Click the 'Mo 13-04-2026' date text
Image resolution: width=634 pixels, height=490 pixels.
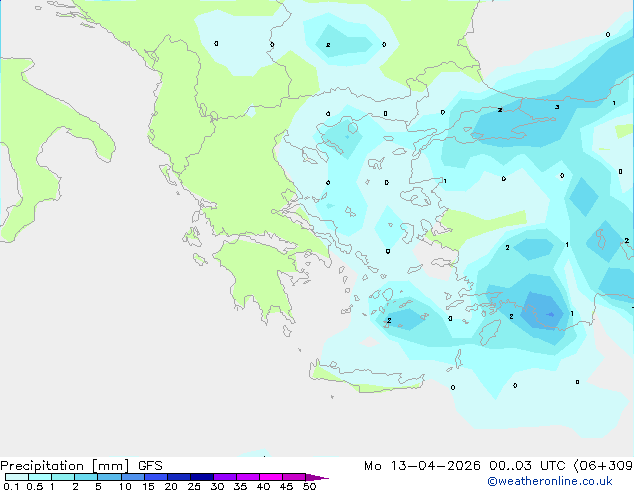click(422, 466)
